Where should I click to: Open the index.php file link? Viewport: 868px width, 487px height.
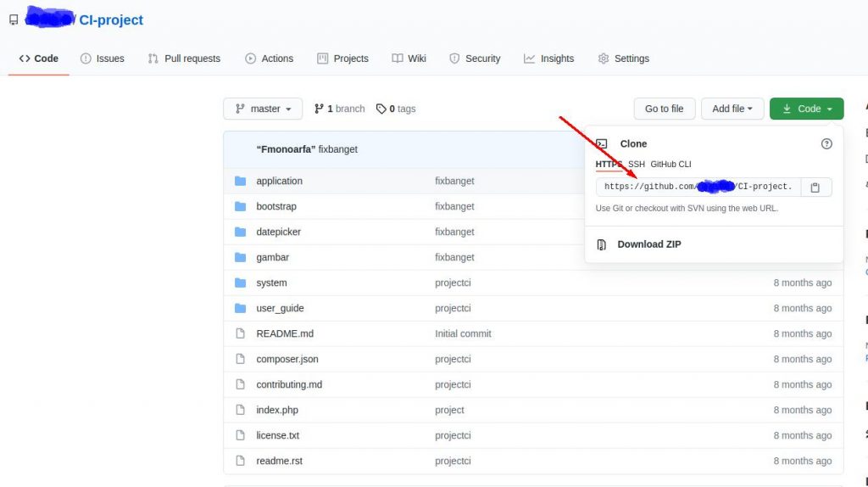tap(277, 411)
